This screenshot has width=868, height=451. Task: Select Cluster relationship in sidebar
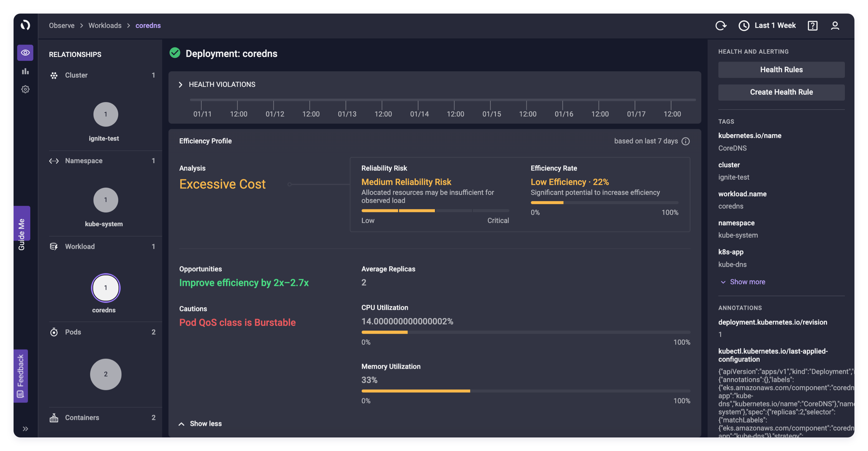click(76, 75)
